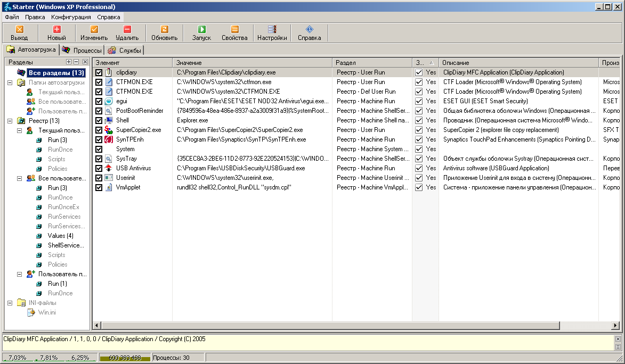
Task: Collapse the INI-файлы tree node
Action: point(10,303)
